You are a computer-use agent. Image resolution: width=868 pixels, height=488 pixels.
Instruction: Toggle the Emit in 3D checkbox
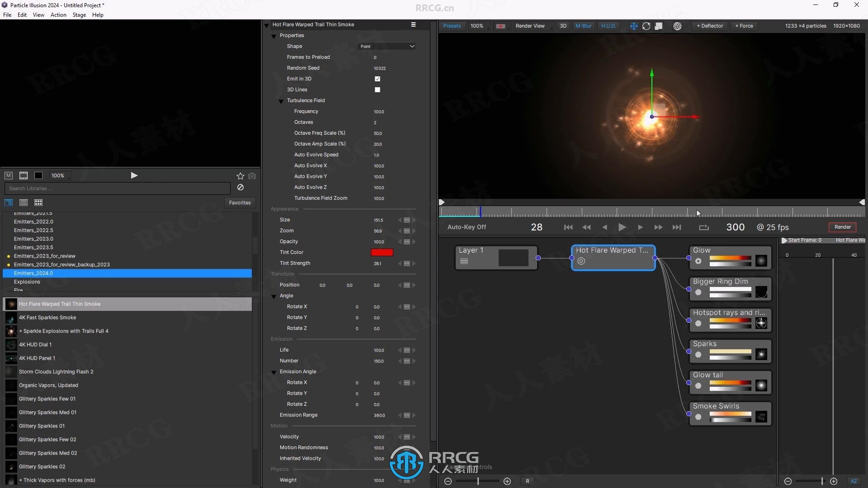point(377,79)
